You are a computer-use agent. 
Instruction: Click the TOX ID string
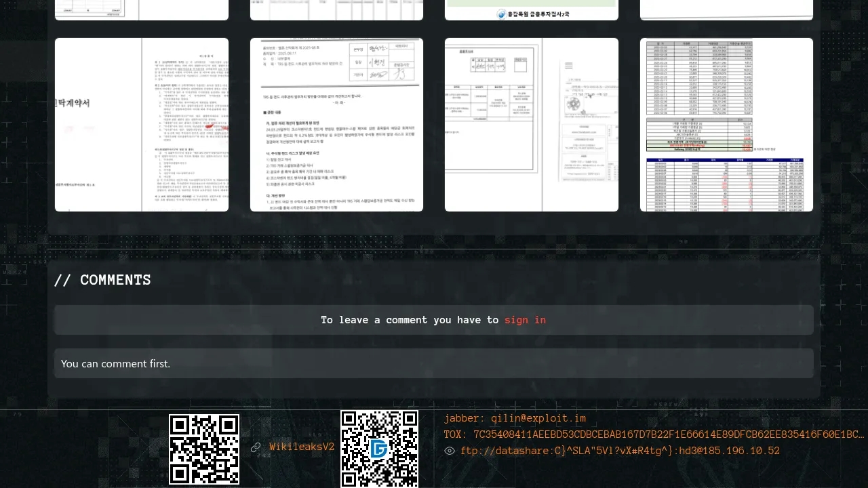point(668,434)
